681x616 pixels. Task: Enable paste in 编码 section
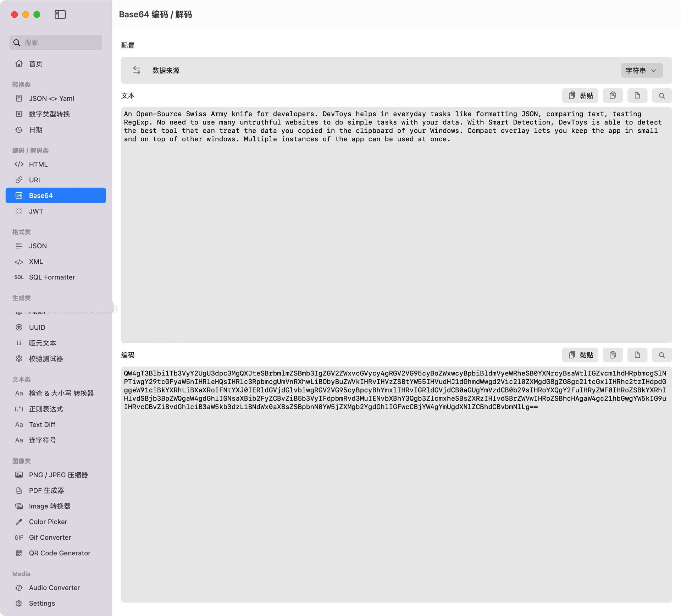pos(580,355)
